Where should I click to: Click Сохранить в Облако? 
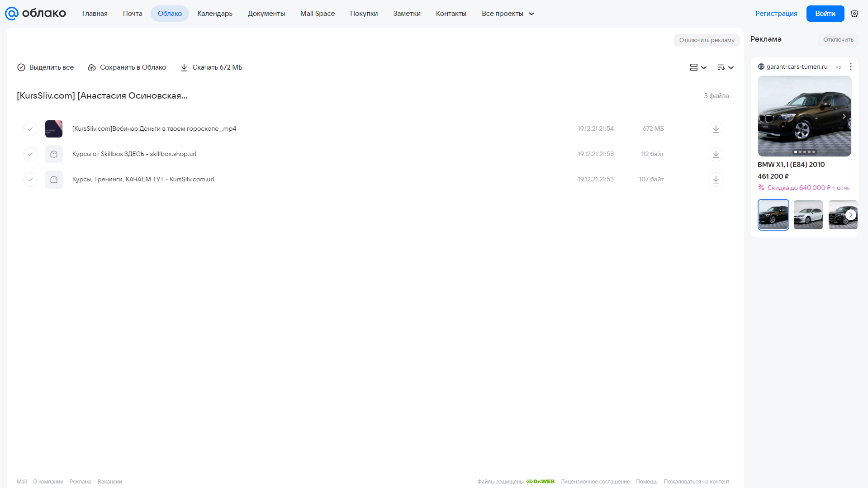click(127, 67)
